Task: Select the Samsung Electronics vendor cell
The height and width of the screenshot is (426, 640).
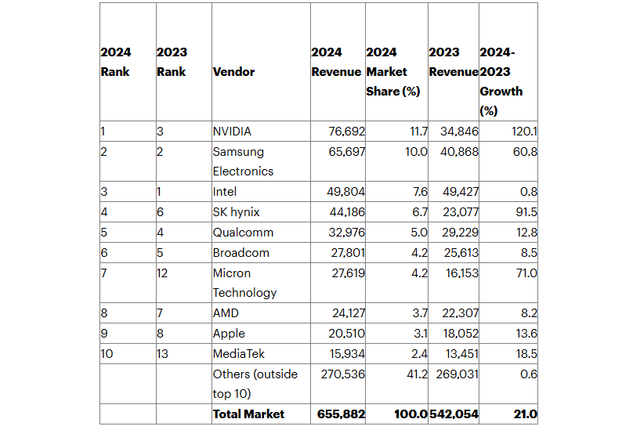Action: click(245, 160)
